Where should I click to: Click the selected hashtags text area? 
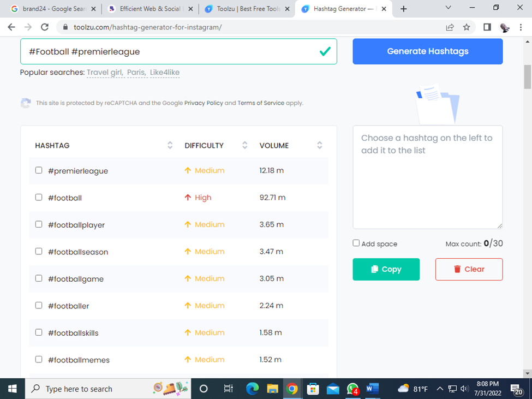tap(427, 177)
